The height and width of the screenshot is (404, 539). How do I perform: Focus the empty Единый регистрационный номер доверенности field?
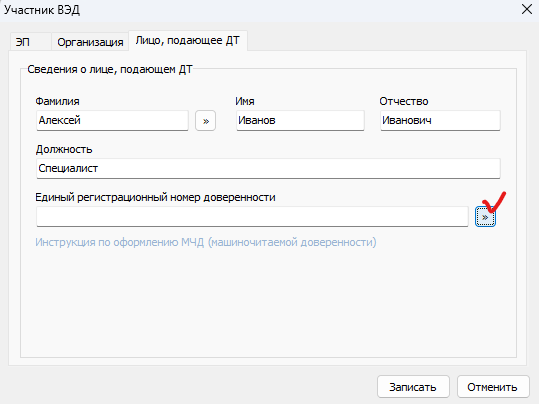[x=252, y=217]
